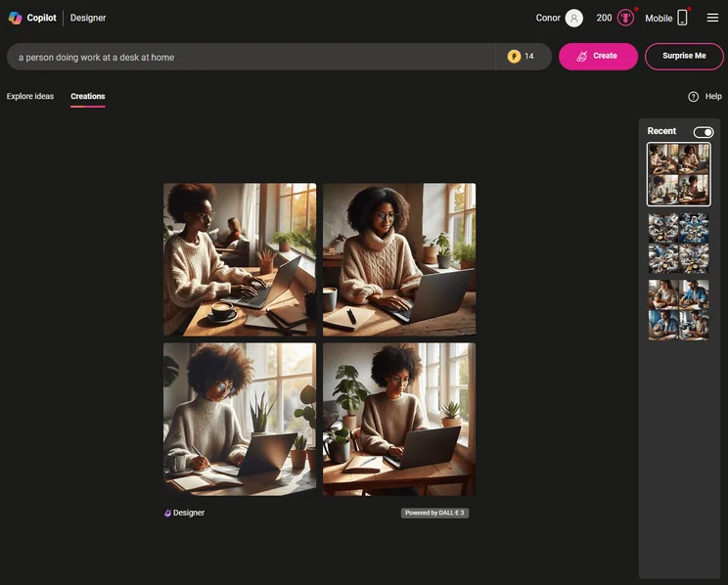Open the Conor profile avatar
Screen dimensions: 728x585
(573, 19)
